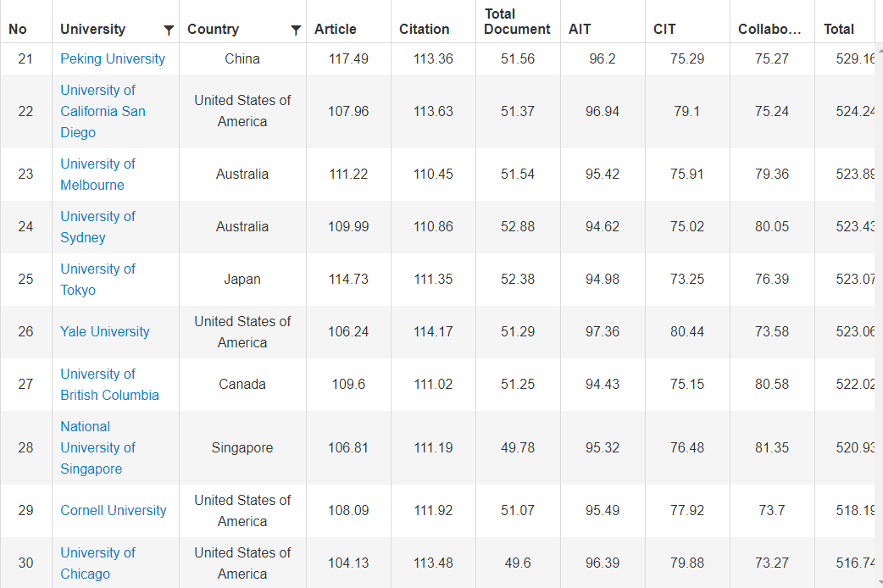Open the University column filter icon
Screen dimensions: 883x588
(169, 31)
